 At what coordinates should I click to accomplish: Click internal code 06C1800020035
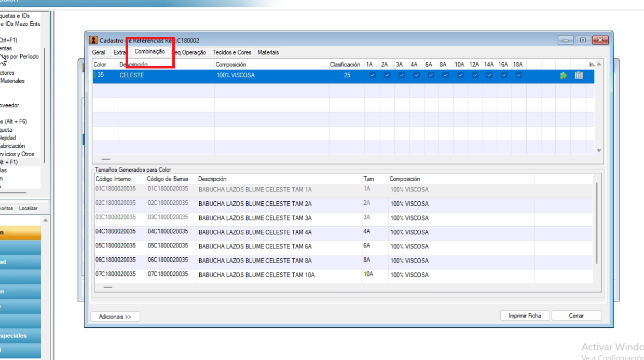(116, 260)
